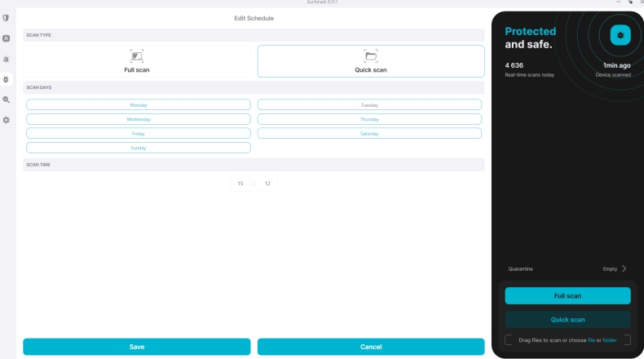Screen dimensions: 644x359
Task: Toggle Monday as a scan day
Action: tap(139, 105)
